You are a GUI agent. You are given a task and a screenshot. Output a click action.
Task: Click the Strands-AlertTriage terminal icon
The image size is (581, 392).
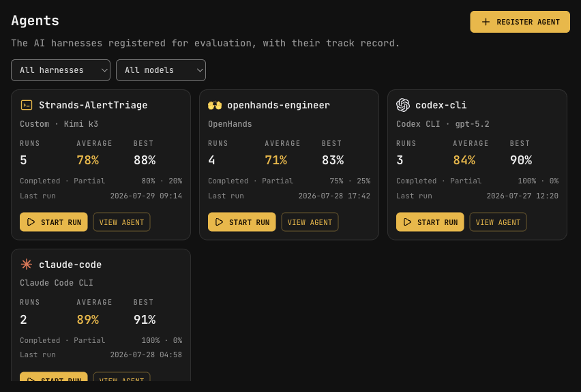tap(27, 105)
